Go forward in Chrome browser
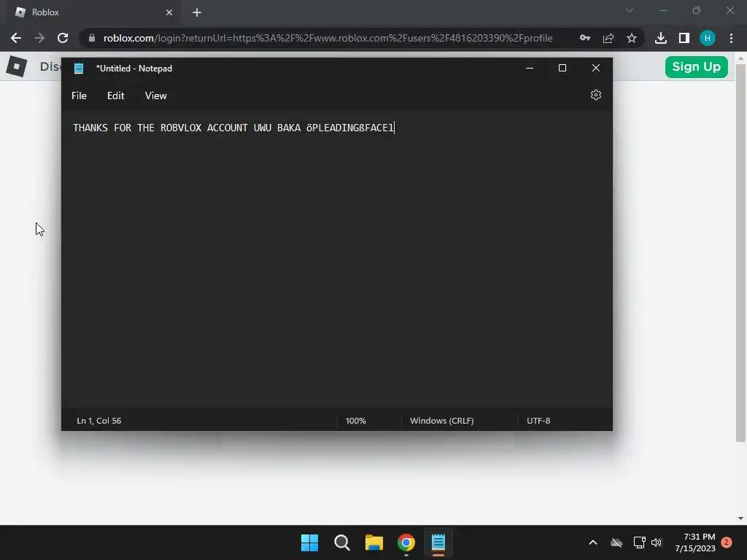747x560 pixels. (x=39, y=38)
